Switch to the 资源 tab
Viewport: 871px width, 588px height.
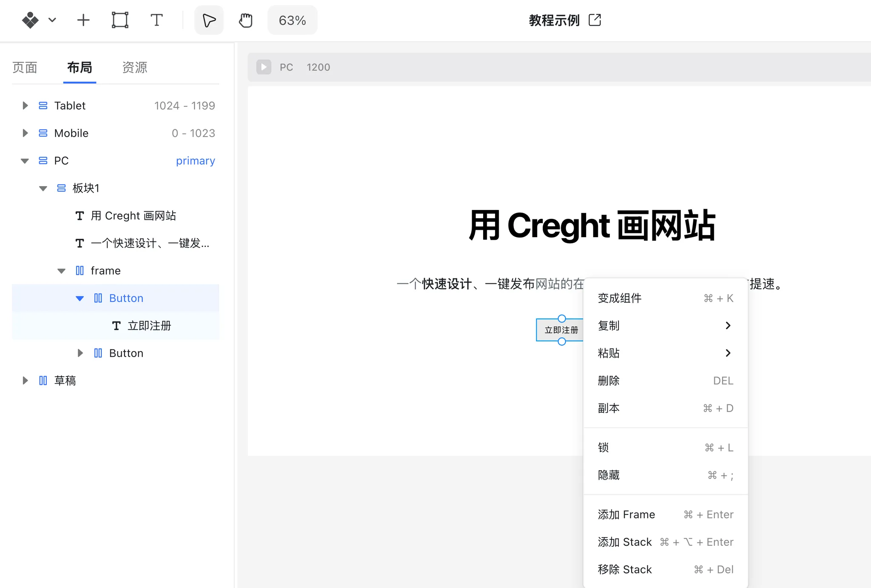tap(134, 67)
